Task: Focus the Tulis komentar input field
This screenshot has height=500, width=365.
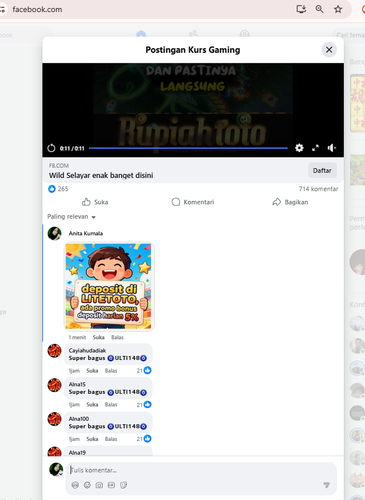Action: click(201, 470)
